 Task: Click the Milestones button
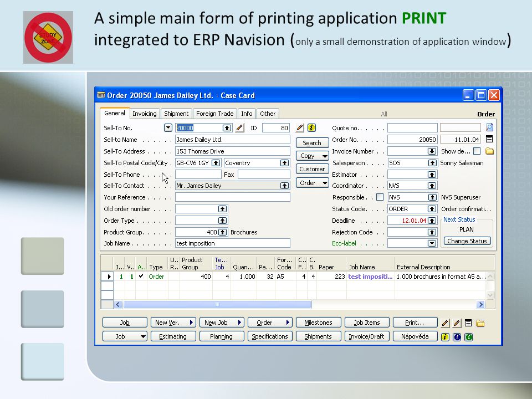(x=318, y=323)
